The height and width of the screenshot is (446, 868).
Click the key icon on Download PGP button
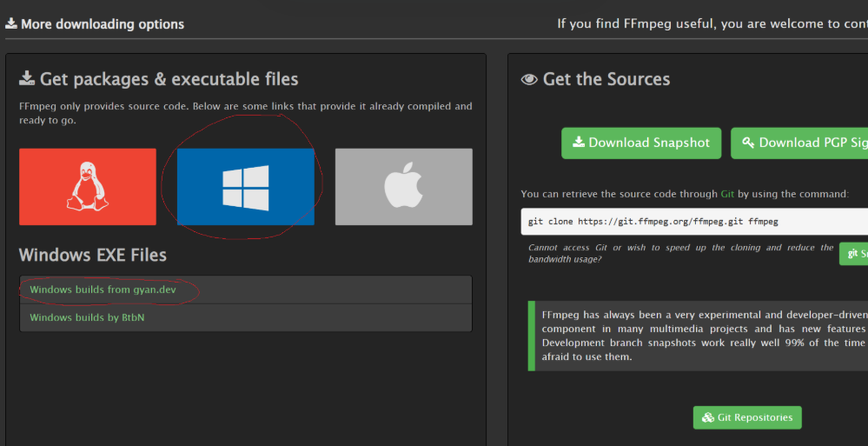coord(748,143)
